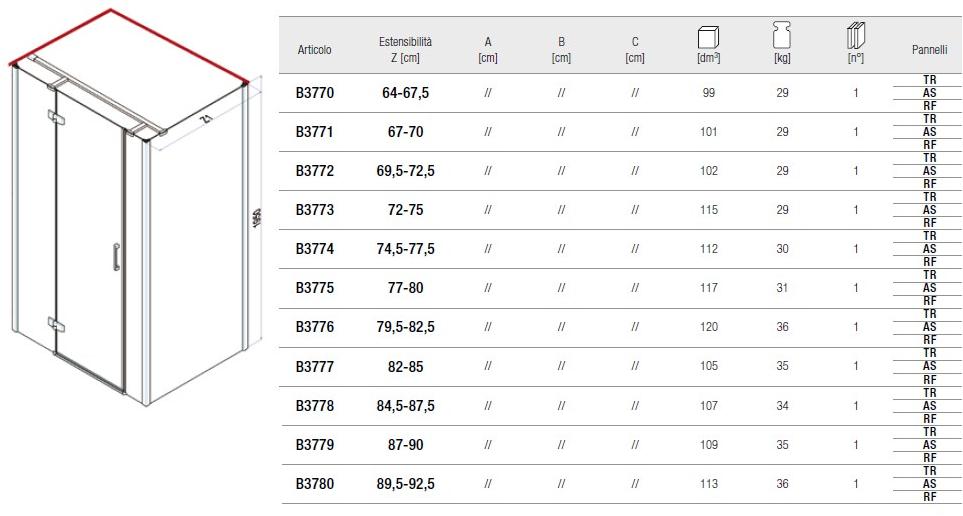Select the Articolo column header

point(314,49)
